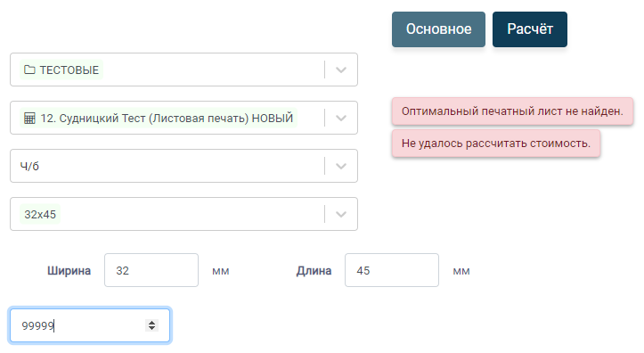Click the up arrow of the quantity spinner
This screenshot has width=644, height=353.
pyautogui.click(x=152, y=323)
